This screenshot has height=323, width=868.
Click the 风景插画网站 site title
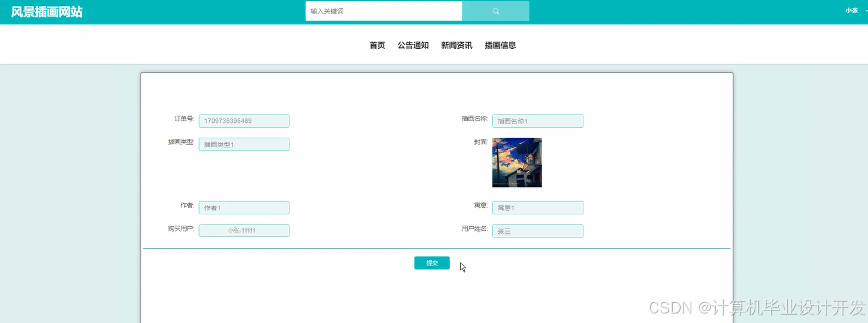(47, 12)
